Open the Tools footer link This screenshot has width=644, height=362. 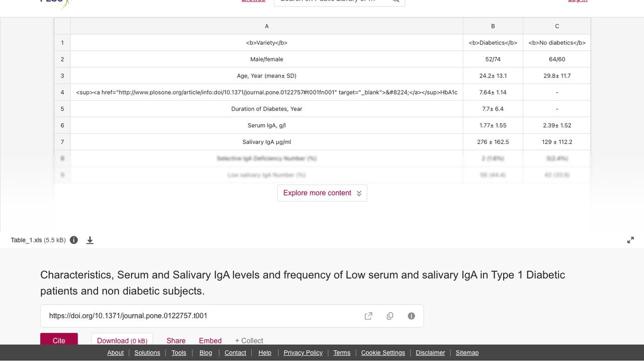pos(179,352)
